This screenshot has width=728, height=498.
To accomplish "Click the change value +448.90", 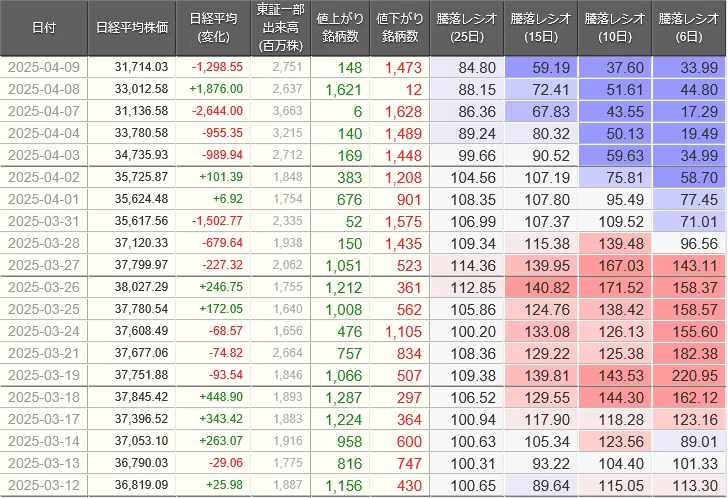I will (x=221, y=397).
